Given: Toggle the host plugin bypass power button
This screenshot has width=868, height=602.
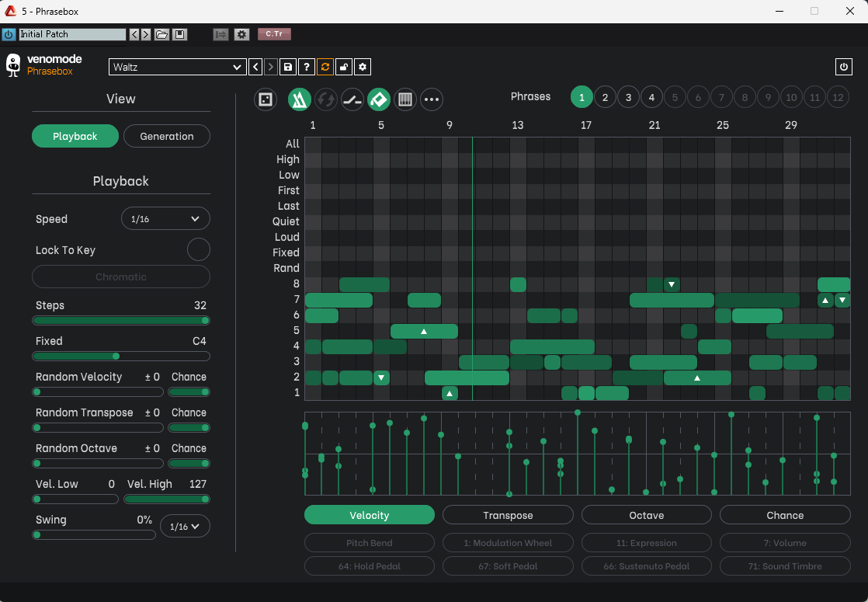Looking at the screenshot, I should [9, 34].
